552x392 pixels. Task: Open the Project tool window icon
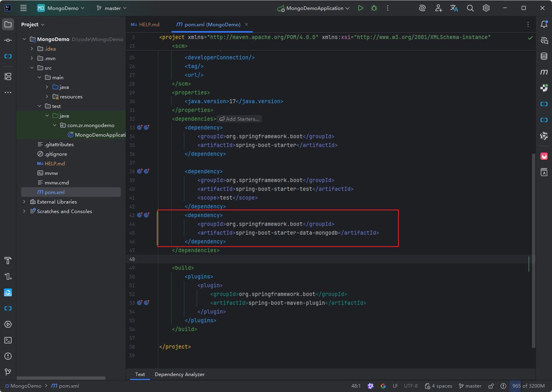8,24
